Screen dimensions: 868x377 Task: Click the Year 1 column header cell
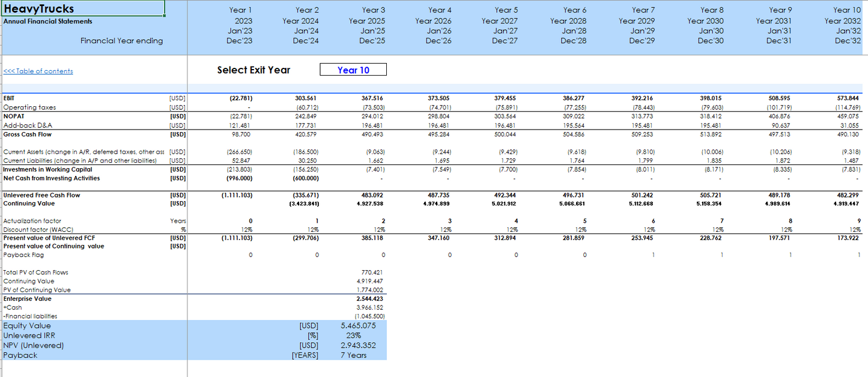(x=240, y=10)
